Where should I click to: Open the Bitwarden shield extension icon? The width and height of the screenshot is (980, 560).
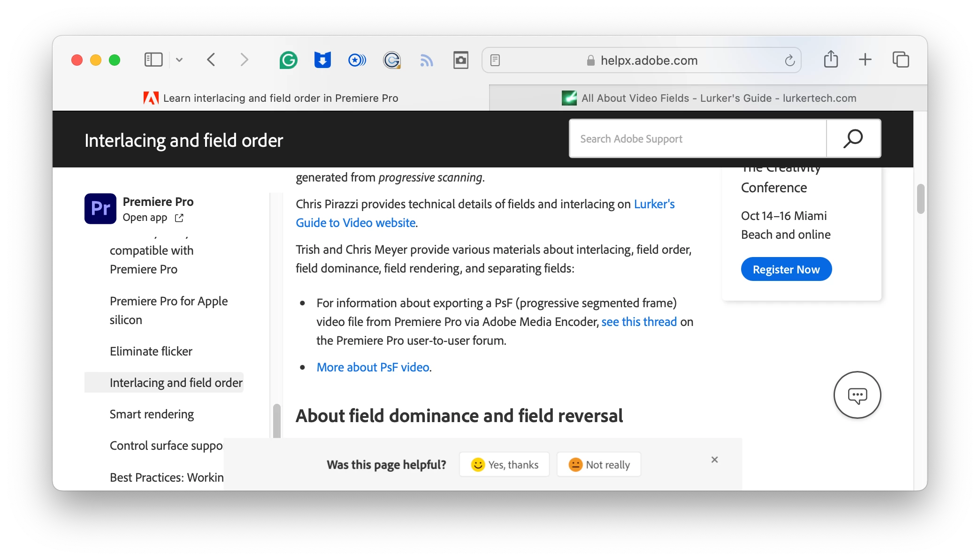click(322, 60)
